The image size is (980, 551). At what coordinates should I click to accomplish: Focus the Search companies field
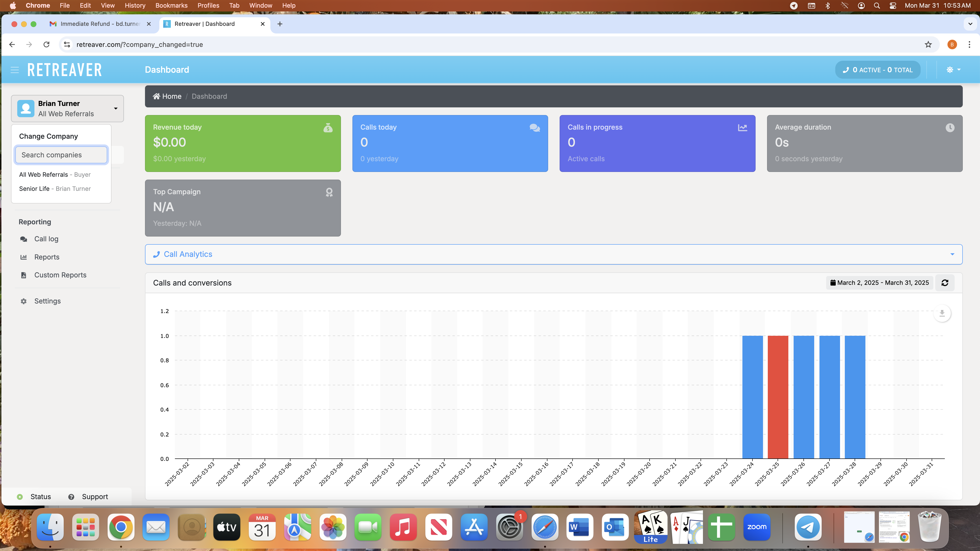[x=61, y=155]
